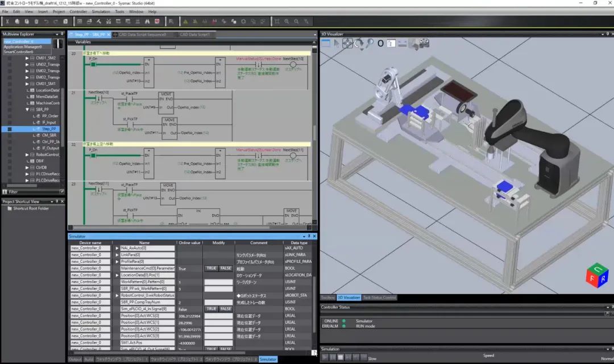
Task: Click the zoom-in icon in main toolbar
Action: pyautogui.click(x=287, y=22)
